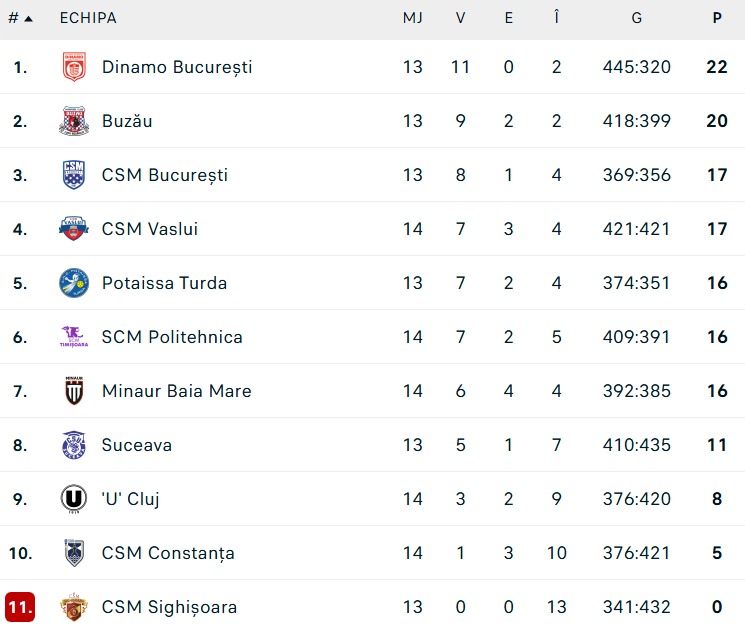This screenshot has width=745, height=631.
Task: Sort by the V wins column header
Action: click(460, 19)
